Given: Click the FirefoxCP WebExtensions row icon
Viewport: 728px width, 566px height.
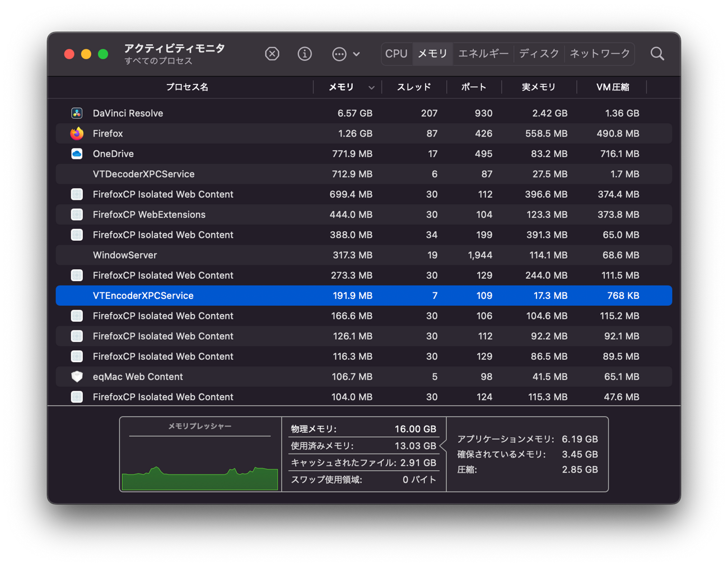Looking at the screenshot, I should click(x=77, y=214).
